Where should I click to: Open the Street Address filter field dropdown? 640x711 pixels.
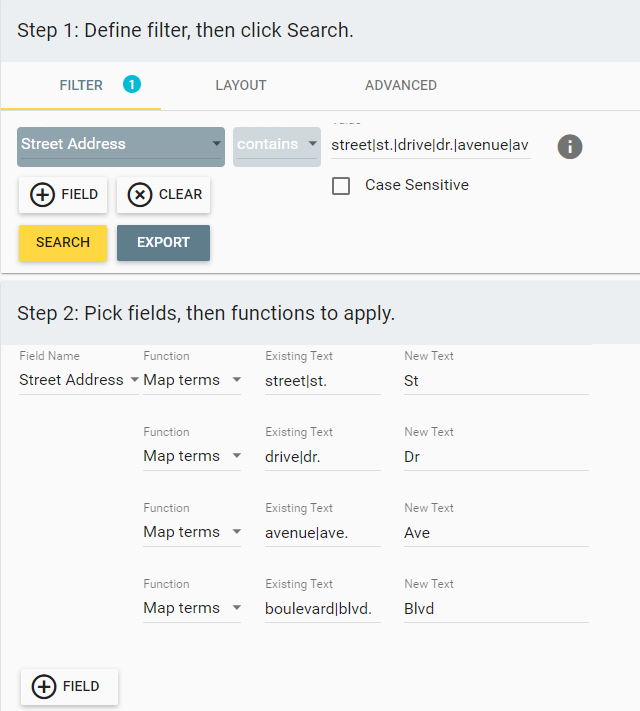(x=121, y=147)
